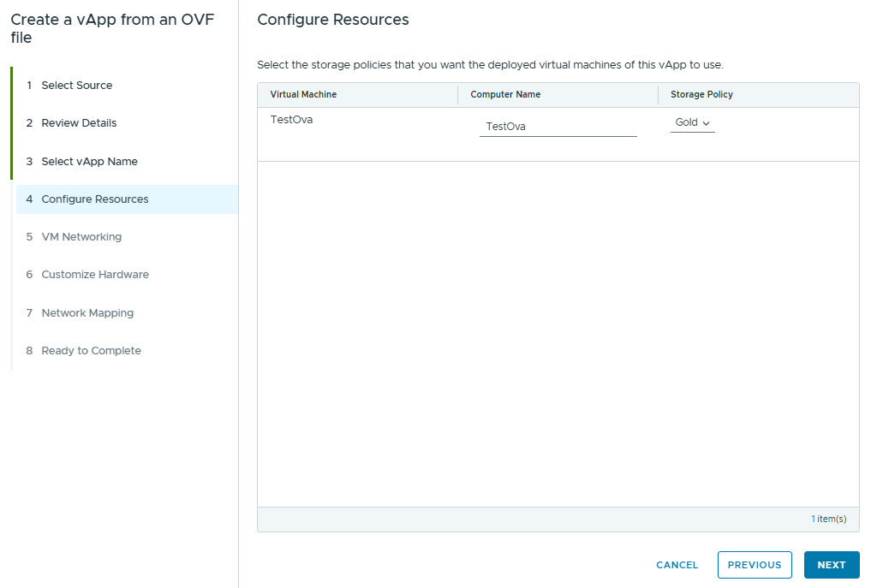Expand the Gold storage policy dropdown

[692, 123]
